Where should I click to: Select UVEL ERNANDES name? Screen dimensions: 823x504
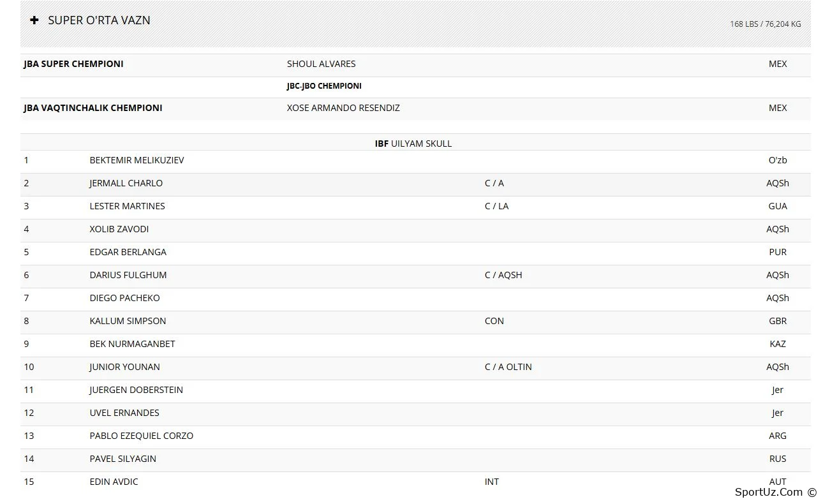[x=124, y=413]
